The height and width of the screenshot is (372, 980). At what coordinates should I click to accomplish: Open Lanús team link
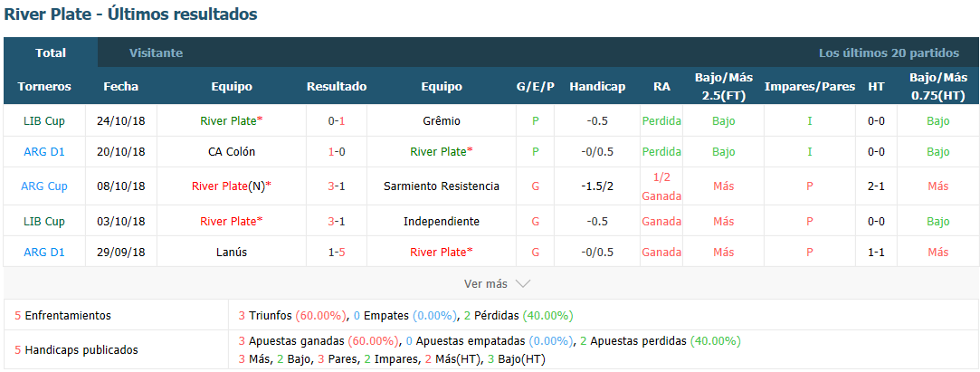click(x=232, y=252)
